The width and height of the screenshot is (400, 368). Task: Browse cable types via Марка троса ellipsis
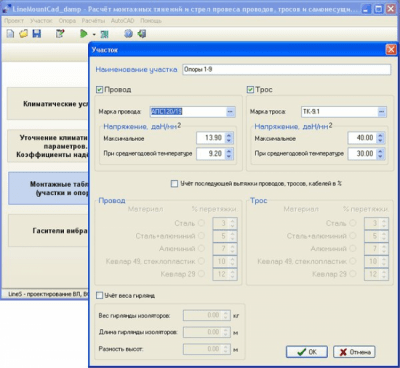(382, 112)
